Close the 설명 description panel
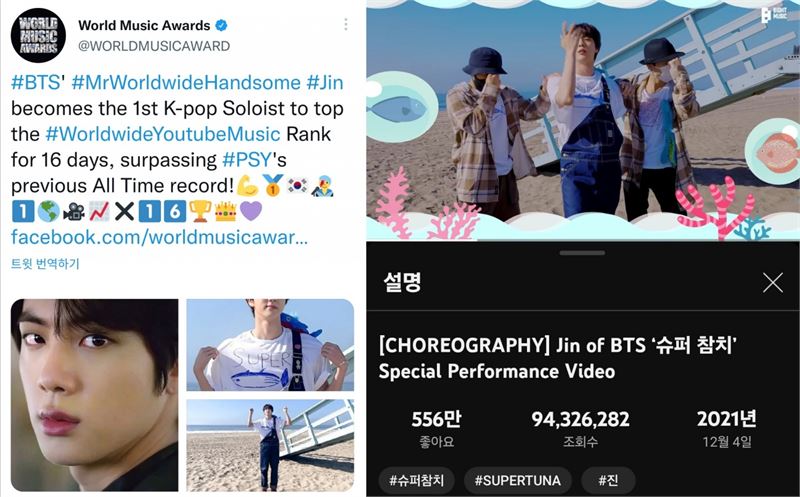Image resolution: width=800 pixels, height=497 pixels. click(x=772, y=282)
